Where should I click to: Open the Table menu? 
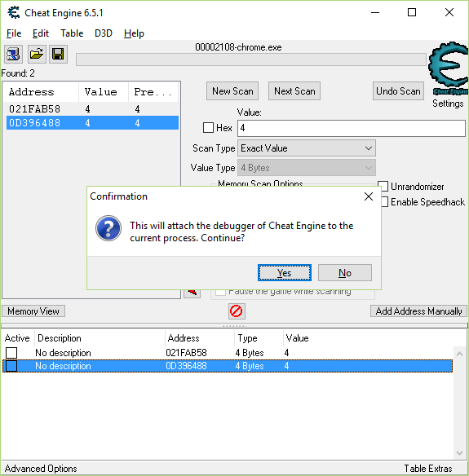pos(72,33)
